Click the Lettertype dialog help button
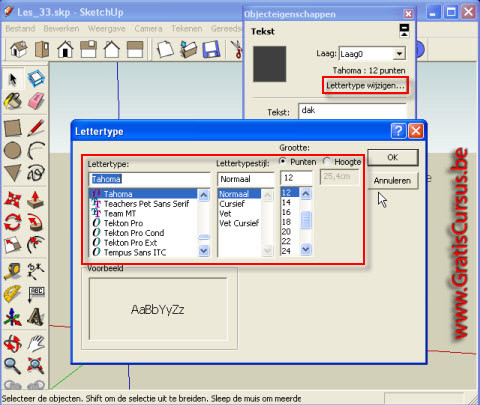 point(398,131)
